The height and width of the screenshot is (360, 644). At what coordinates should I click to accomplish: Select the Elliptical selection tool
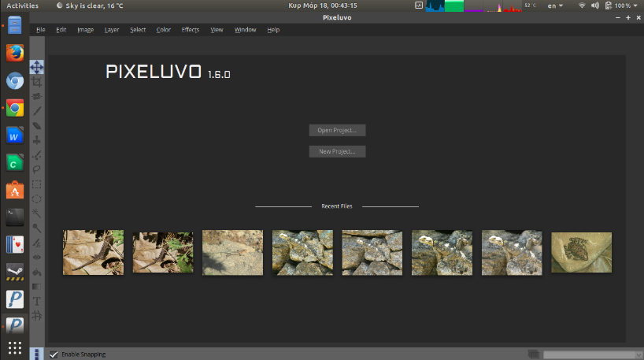(x=36, y=199)
